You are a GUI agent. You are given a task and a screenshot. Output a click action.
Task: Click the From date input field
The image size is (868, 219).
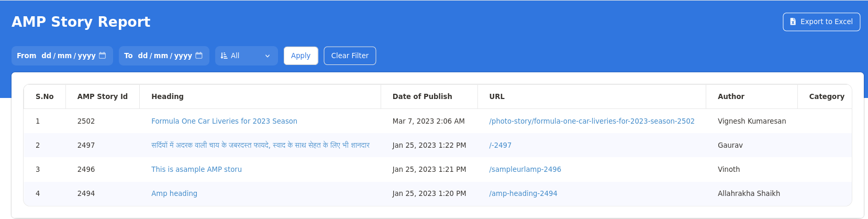68,56
